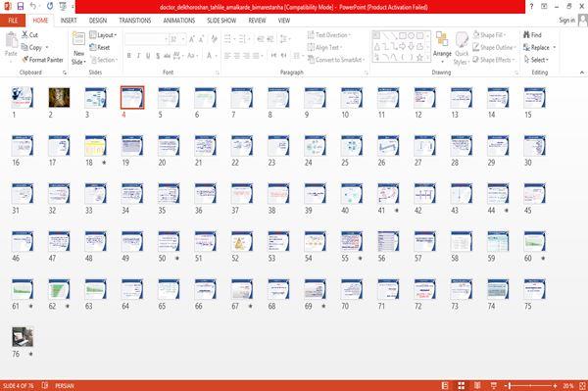The height and width of the screenshot is (391, 588).
Task: Click Convert to SmartArt
Action: (336, 60)
